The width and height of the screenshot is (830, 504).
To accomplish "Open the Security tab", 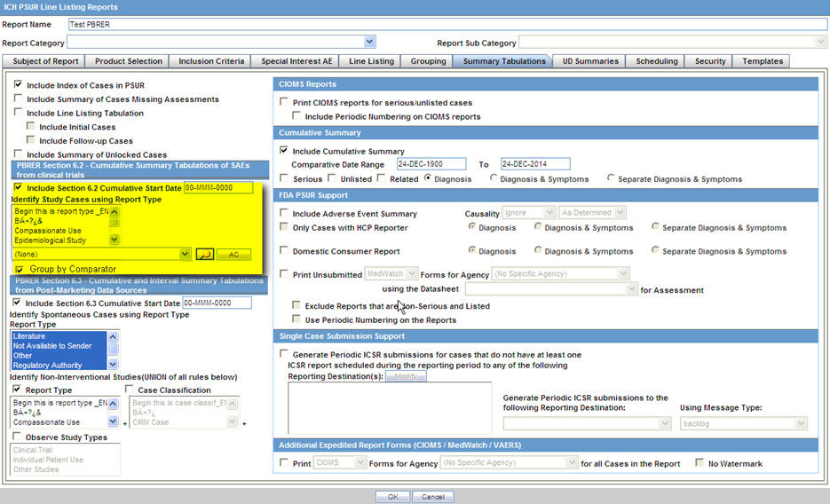I will [710, 61].
